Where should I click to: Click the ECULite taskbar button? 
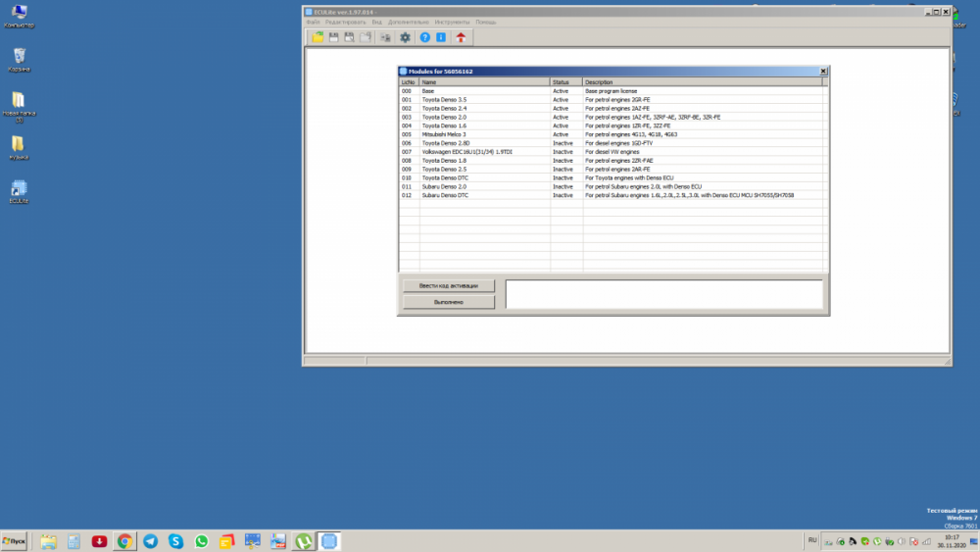click(x=329, y=541)
